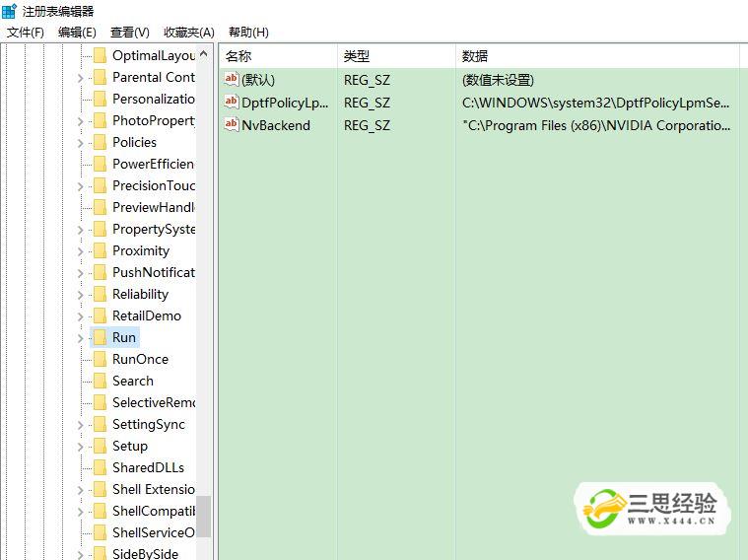Click the Search key folder icon
This screenshot has width=748, height=560.
point(99,381)
